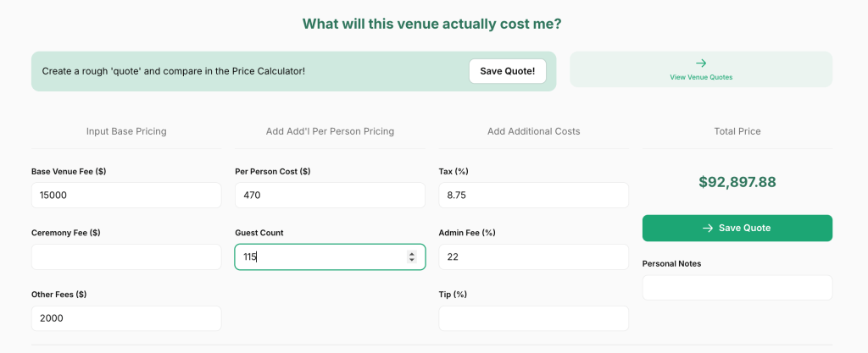The height and width of the screenshot is (353, 868).
Task: Click the Personal Notes text box
Action: point(737,287)
